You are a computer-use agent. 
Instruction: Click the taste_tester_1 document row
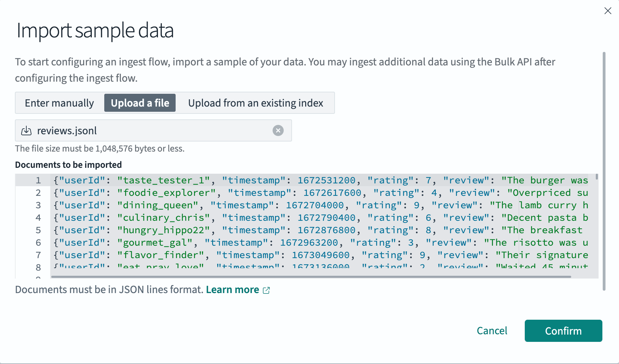[242, 180]
